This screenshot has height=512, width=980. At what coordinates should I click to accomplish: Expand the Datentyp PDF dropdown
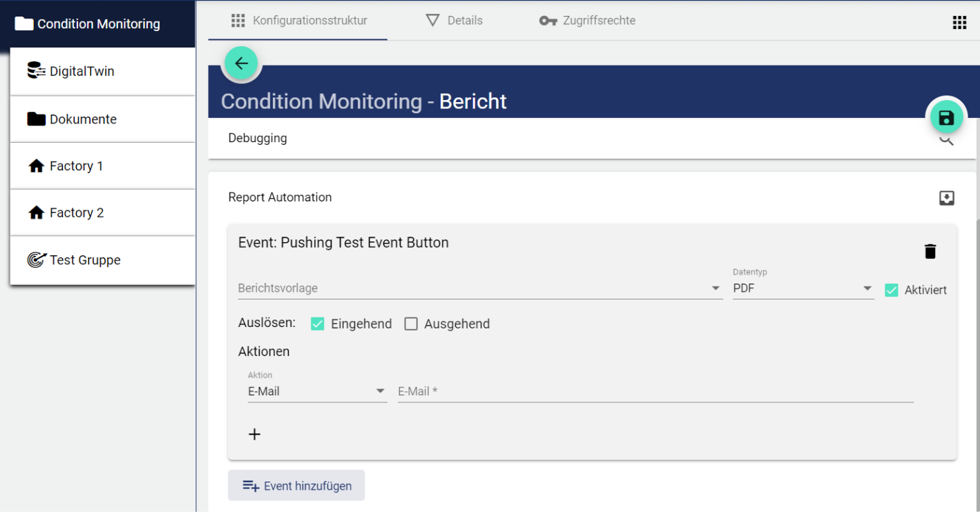click(x=802, y=288)
